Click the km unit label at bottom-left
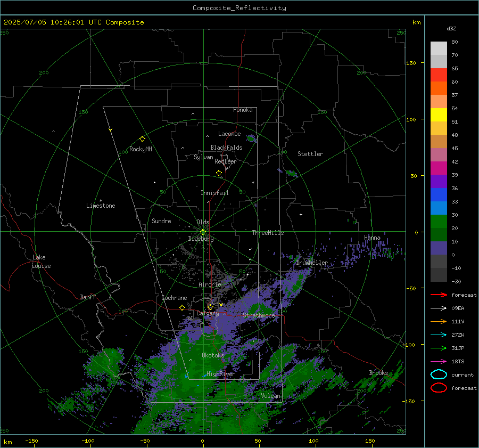Screen dimensions: 479x448 (x=7, y=442)
